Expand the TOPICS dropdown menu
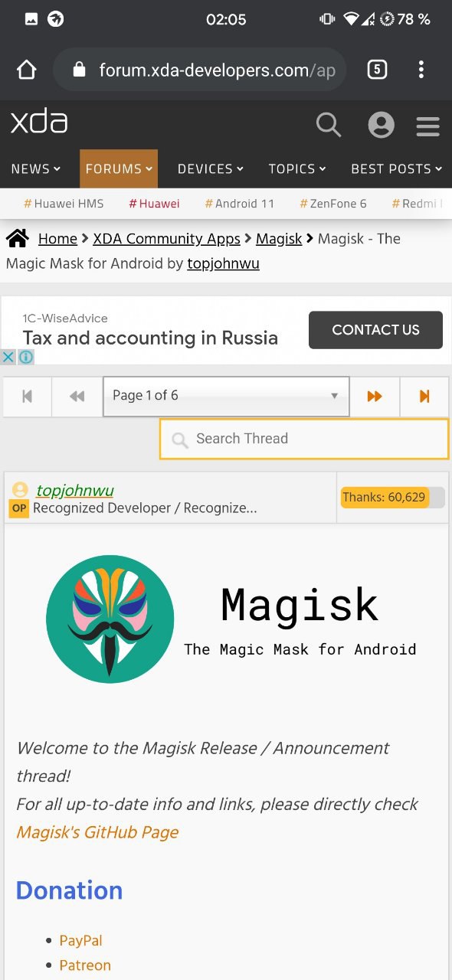 coord(297,168)
